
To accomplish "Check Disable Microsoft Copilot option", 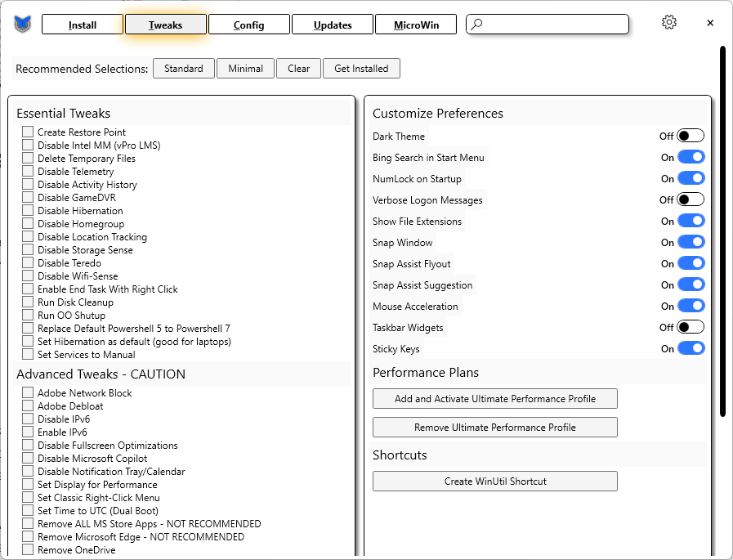I will click(x=28, y=458).
